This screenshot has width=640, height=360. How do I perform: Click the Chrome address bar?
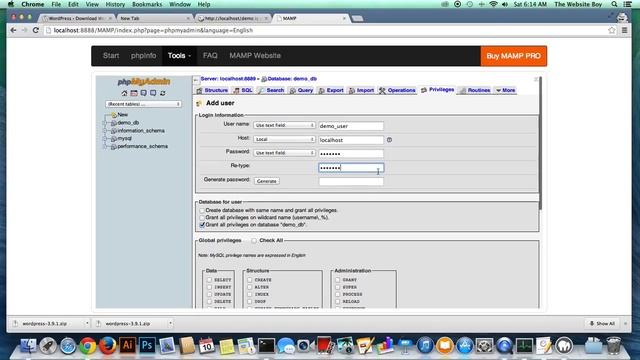[327, 30]
